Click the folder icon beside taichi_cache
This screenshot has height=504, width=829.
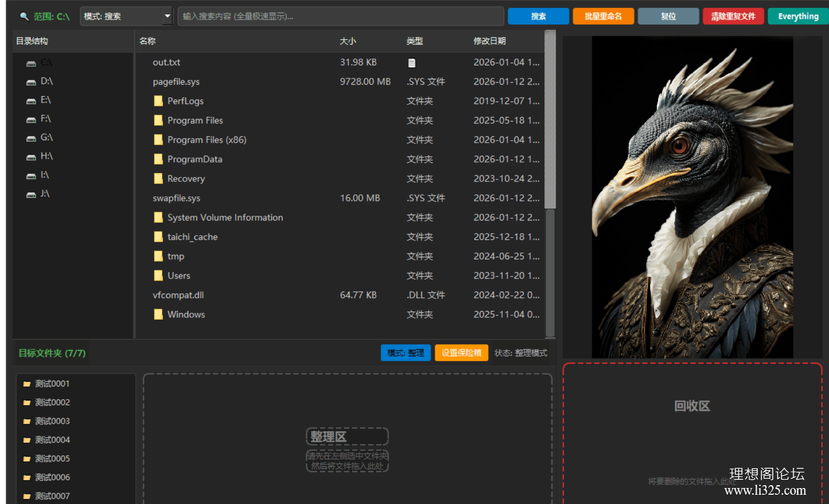[158, 237]
